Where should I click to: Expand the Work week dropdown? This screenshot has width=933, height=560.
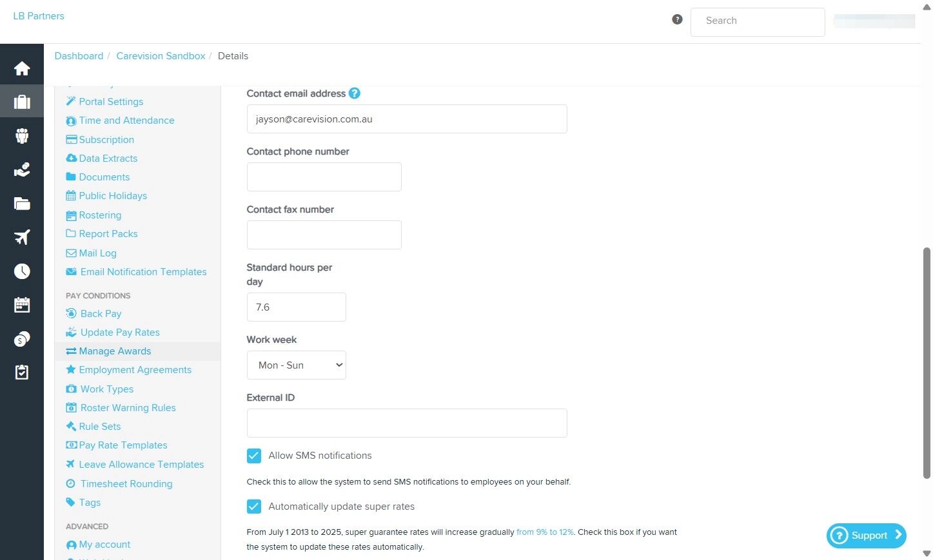point(297,365)
